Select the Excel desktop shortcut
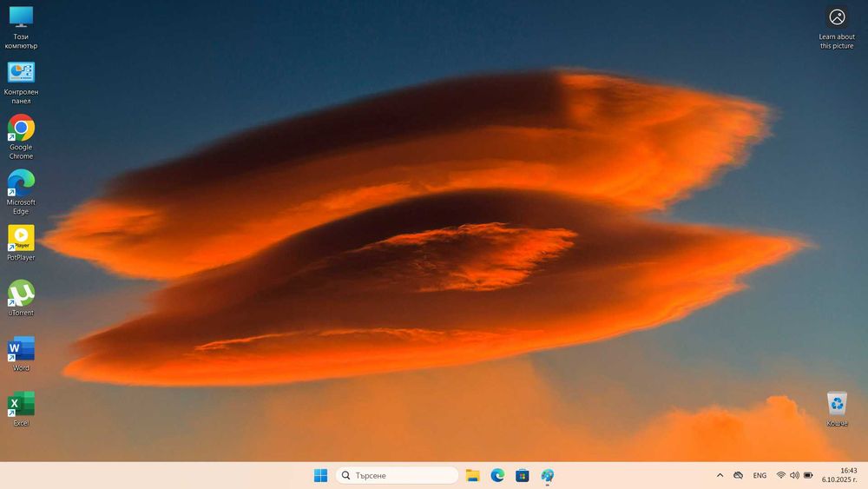 [x=21, y=409]
